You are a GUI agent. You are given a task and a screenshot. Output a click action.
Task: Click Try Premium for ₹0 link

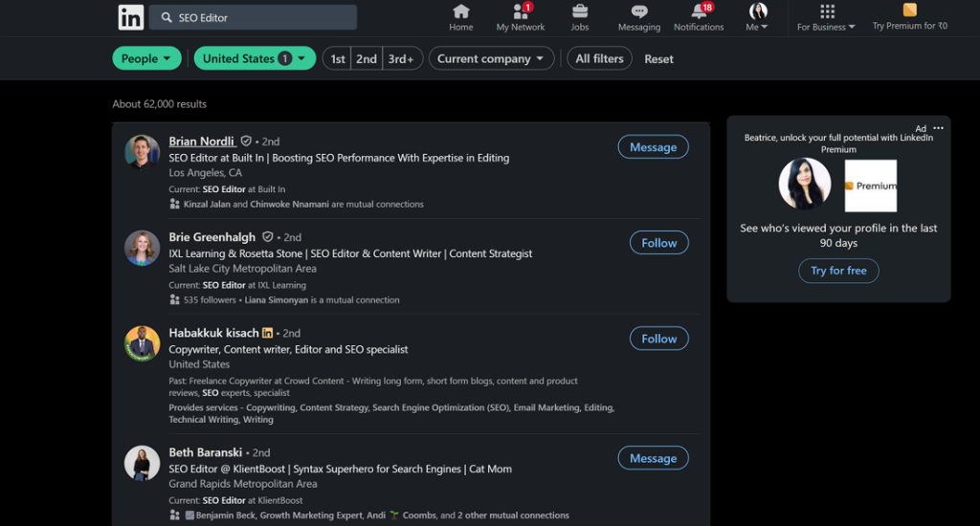(x=909, y=17)
